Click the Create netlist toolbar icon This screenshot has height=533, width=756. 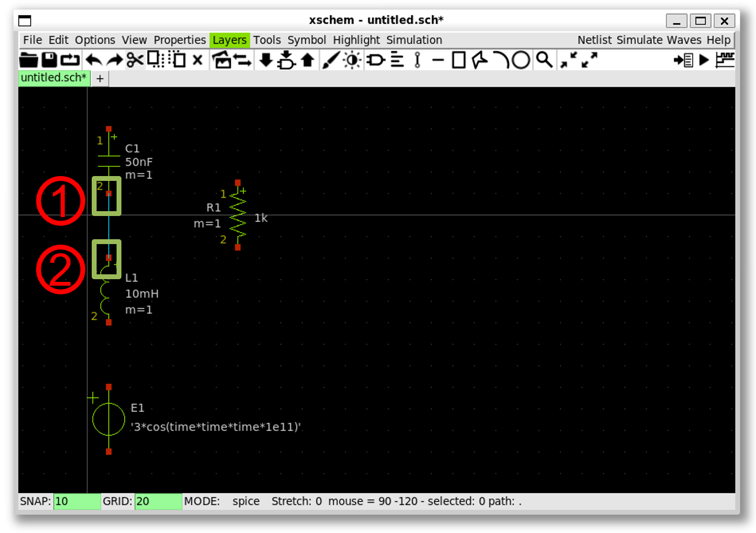pyautogui.click(x=683, y=60)
